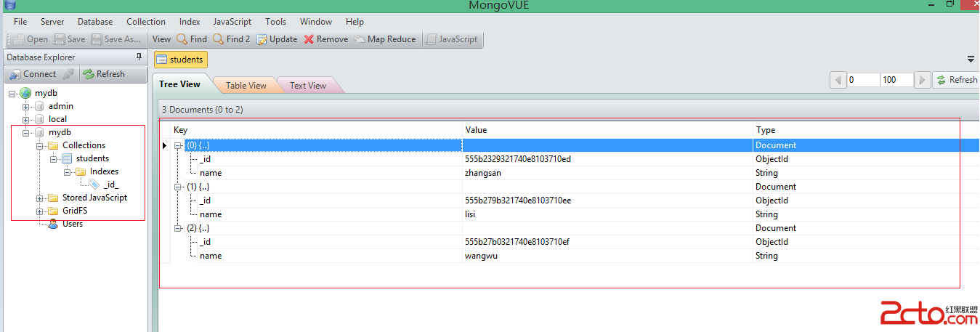Collapse the mydb server connection node

click(x=12, y=93)
